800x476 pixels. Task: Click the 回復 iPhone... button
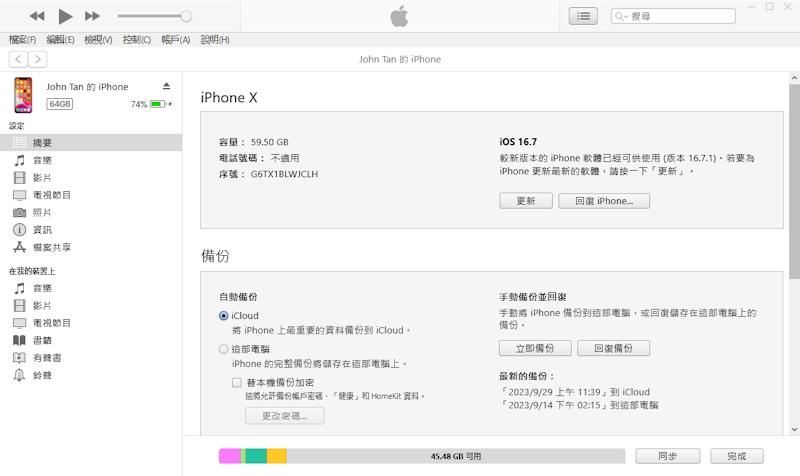click(604, 201)
